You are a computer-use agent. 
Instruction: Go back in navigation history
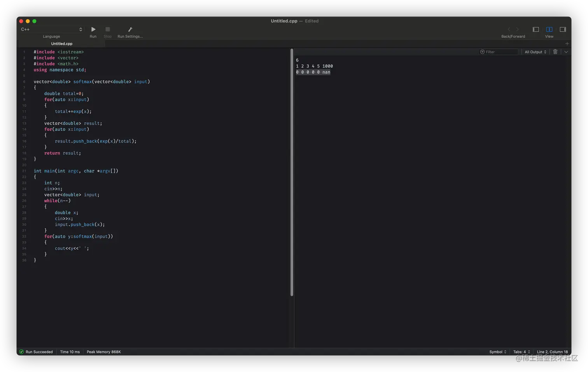click(x=509, y=29)
